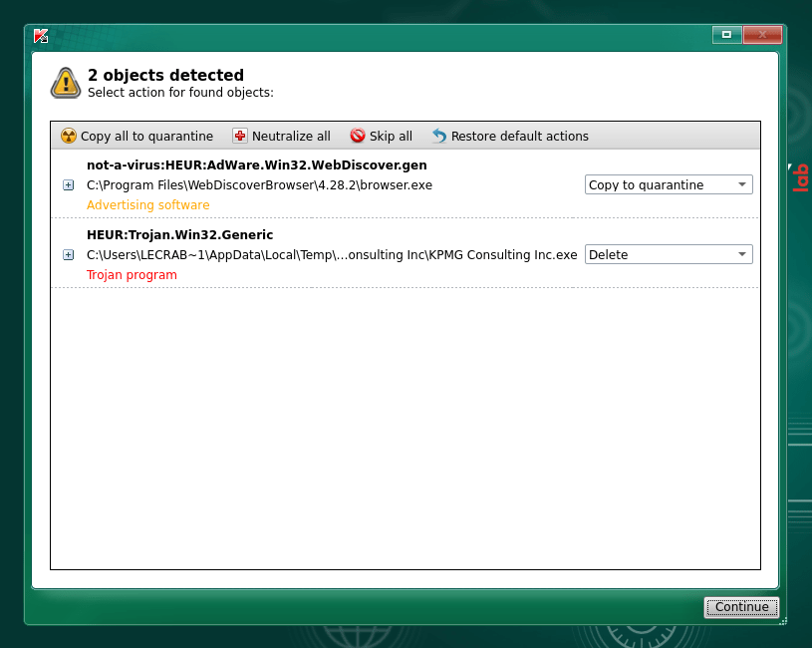Click the Neutralize all red cross icon
This screenshot has width=812, height=648.
point(240,136)
